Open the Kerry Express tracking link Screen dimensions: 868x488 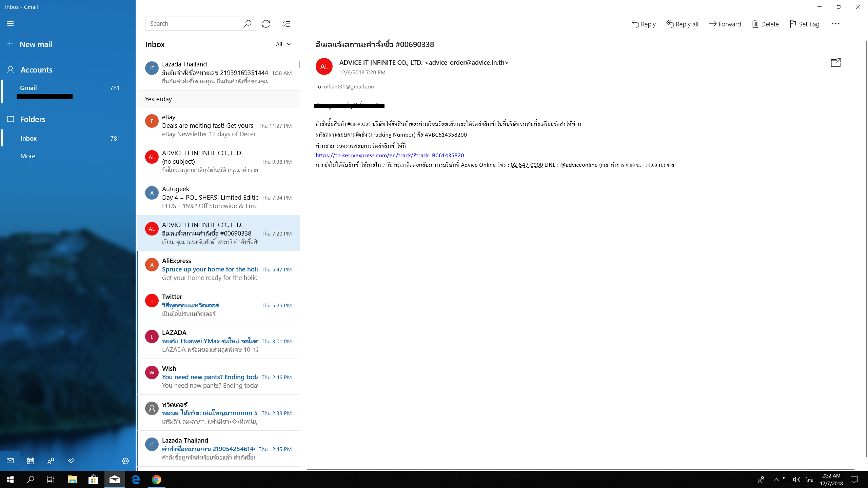point(390,155)
